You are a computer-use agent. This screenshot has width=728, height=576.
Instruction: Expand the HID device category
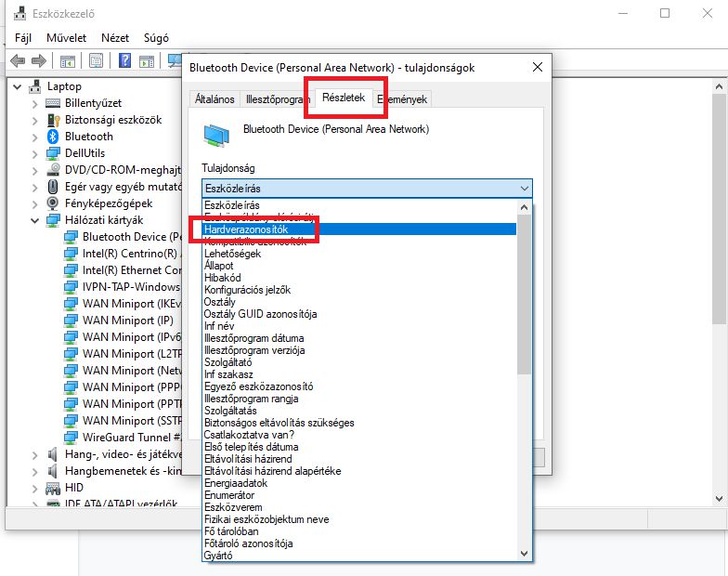point(35,487)
